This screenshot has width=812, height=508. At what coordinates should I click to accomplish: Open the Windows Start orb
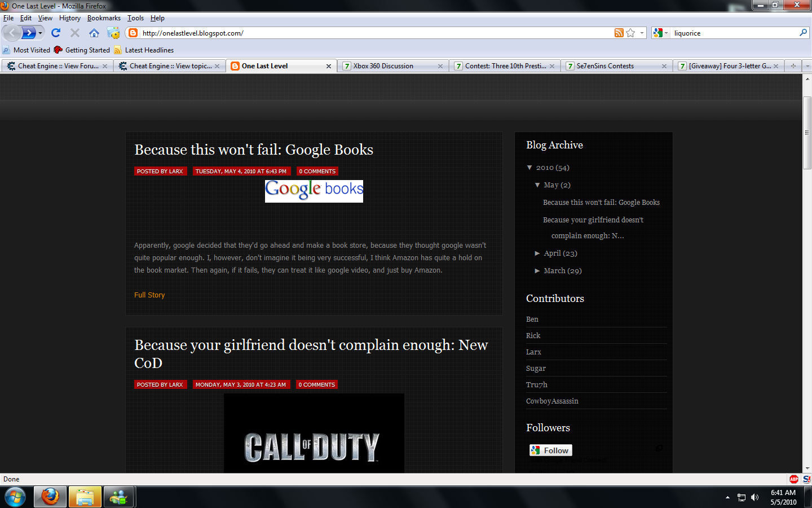pos(15,497)
